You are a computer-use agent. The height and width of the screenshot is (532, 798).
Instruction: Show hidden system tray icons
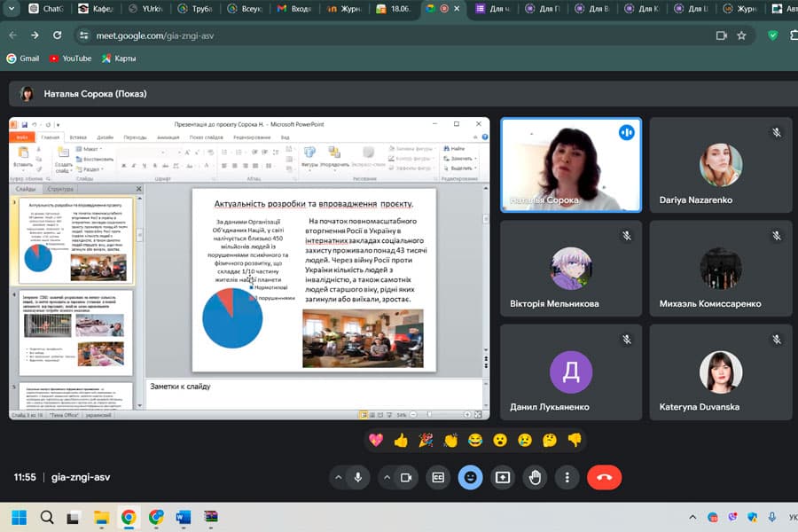[692, 517]
